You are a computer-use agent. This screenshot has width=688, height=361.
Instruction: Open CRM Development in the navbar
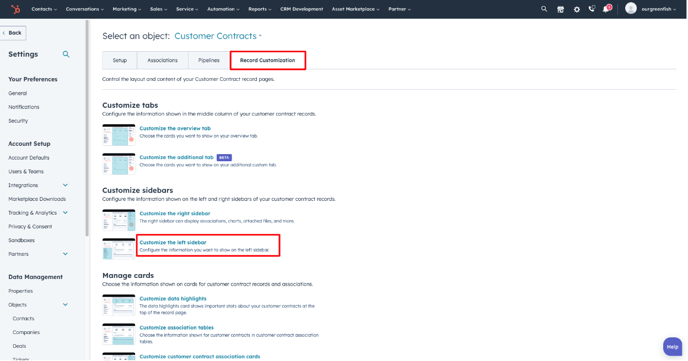pyautogui.click(x=301, y=9)
